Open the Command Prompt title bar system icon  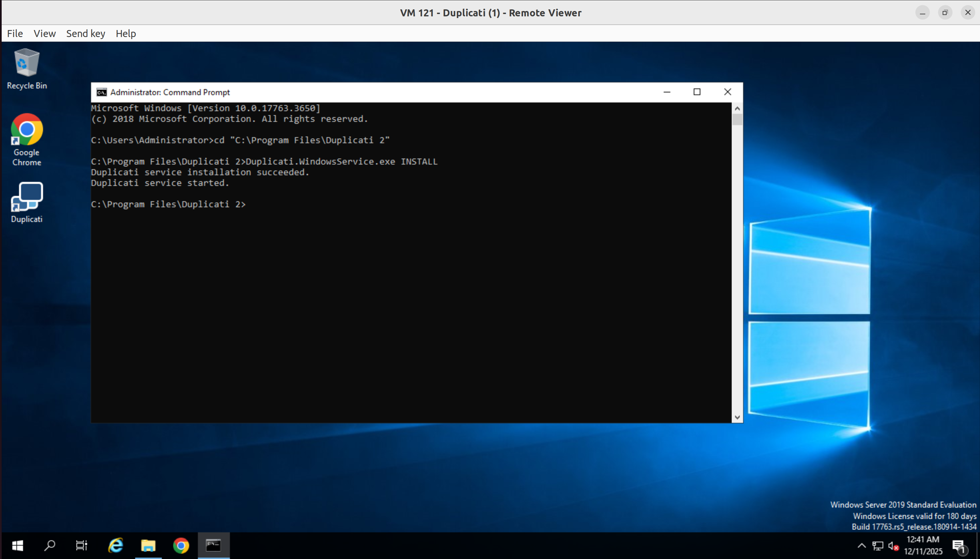click(x=101, y=92)
